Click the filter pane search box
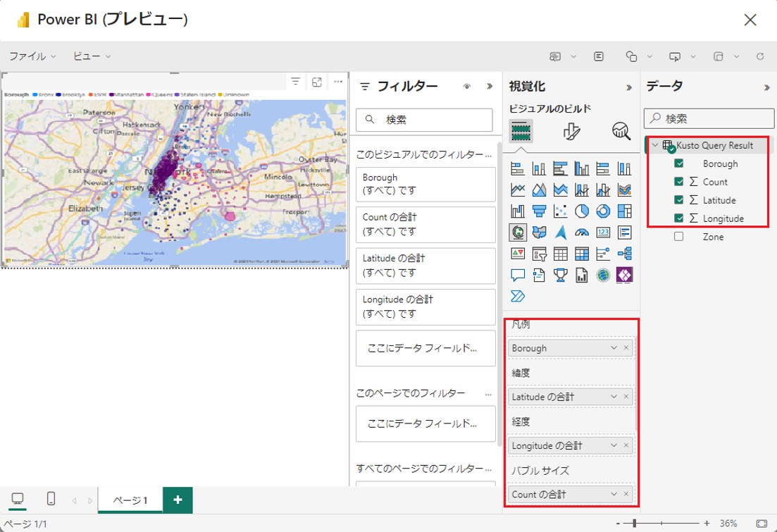The height and width of the screenshot is (532, 777). [x=424, y=120]
